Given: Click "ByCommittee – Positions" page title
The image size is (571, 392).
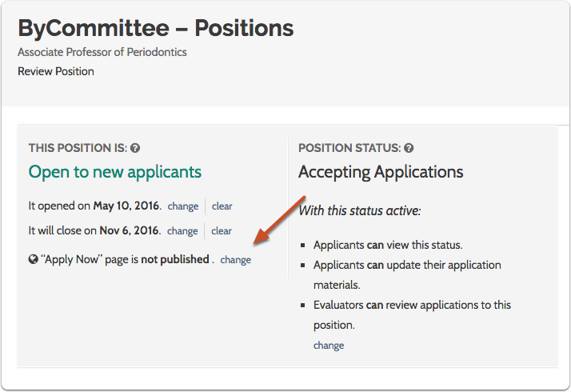Looking at the screenshot, I should pyautogui.click(x=155, y=28).
